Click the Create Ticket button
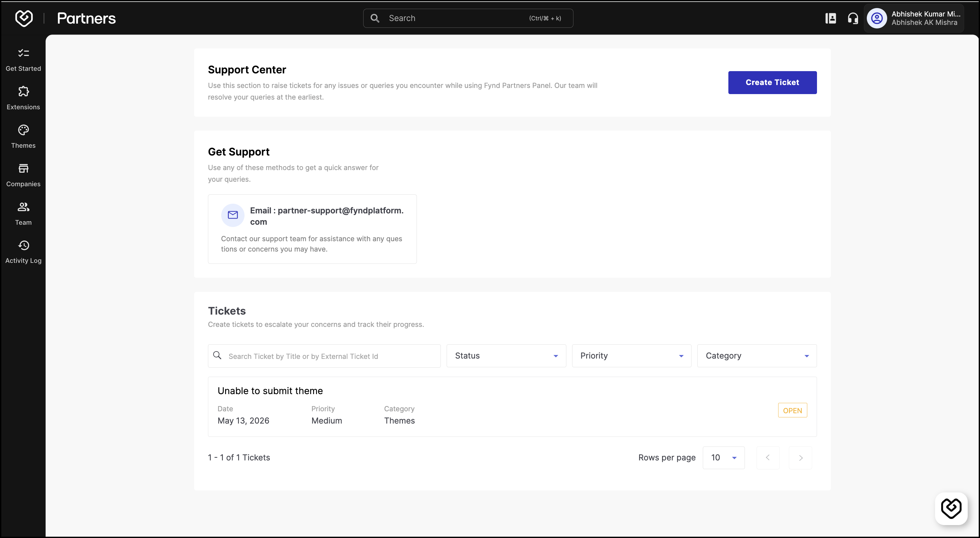Image resolution: width=980 pixels, height=538 pixels. pyautogui.click(x=772, y=82)
